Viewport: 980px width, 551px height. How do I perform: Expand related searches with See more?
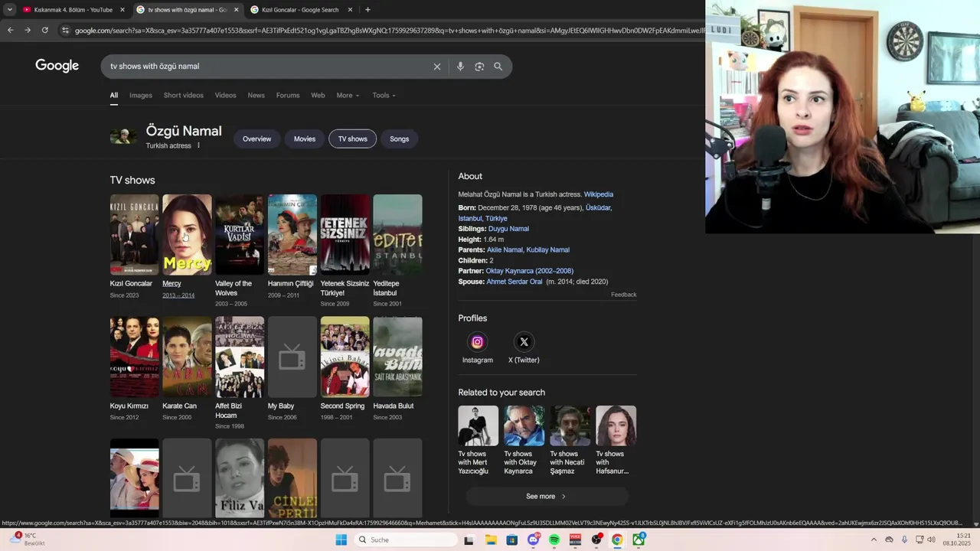click(547, 497)
